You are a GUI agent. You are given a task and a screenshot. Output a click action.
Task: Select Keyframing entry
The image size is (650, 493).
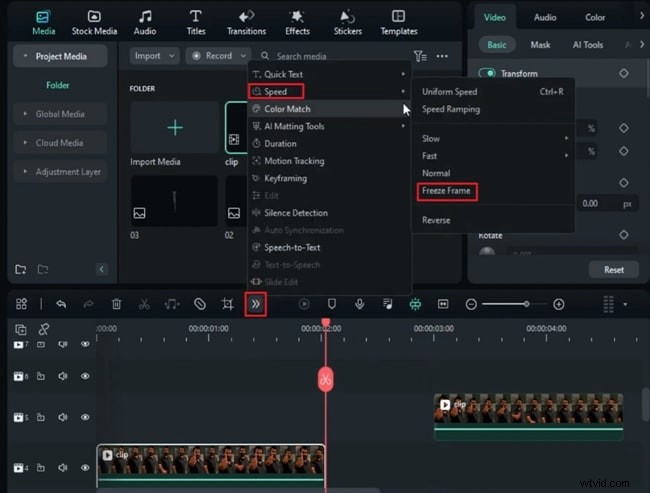tap(285, 178)
